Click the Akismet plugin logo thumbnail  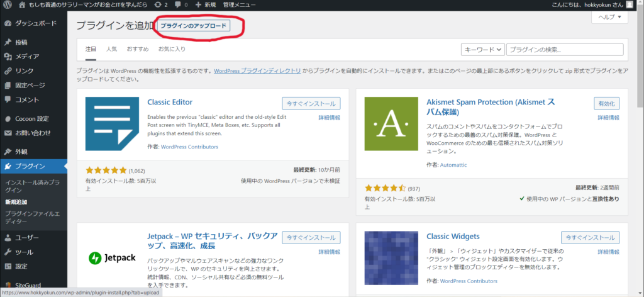(391, 124)
